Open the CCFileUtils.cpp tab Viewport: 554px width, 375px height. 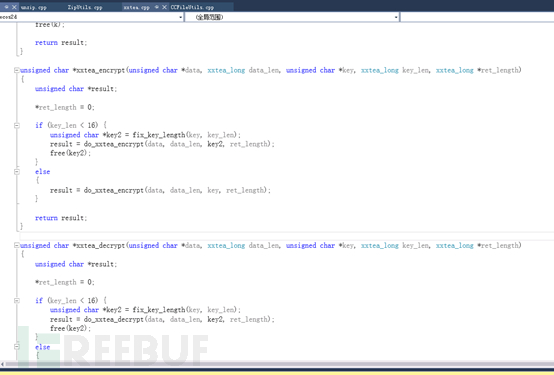coord(192,7)
